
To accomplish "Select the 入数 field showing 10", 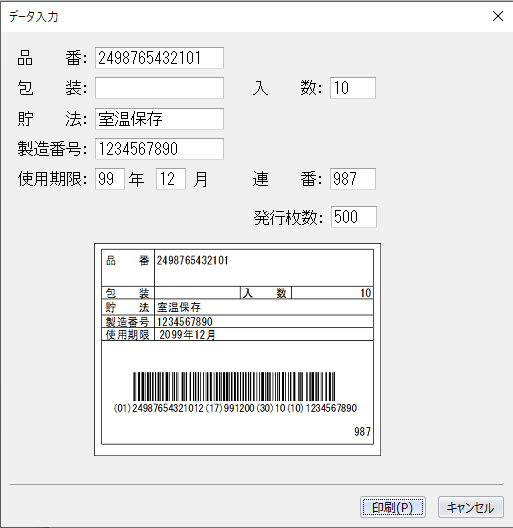I will 353,88.
